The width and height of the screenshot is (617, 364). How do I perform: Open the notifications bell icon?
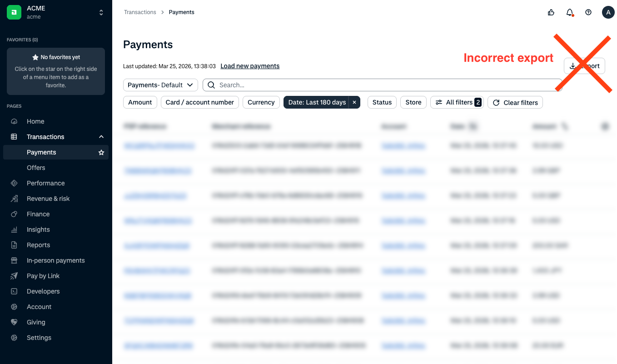point(570,12)
